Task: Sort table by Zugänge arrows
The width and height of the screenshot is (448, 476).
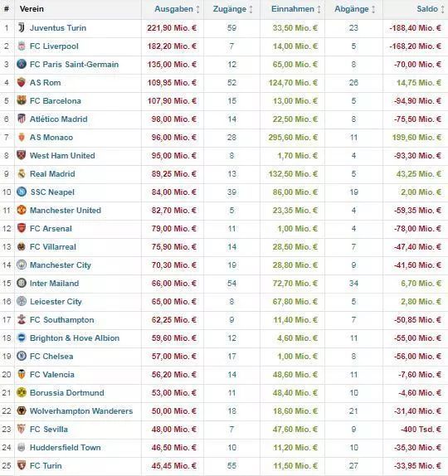Action: click(251, 9)
